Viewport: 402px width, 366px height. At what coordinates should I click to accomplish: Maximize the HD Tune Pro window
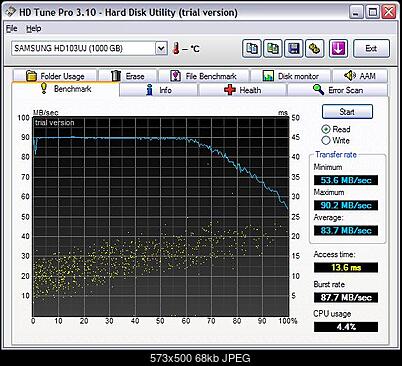tap(372, 13)
